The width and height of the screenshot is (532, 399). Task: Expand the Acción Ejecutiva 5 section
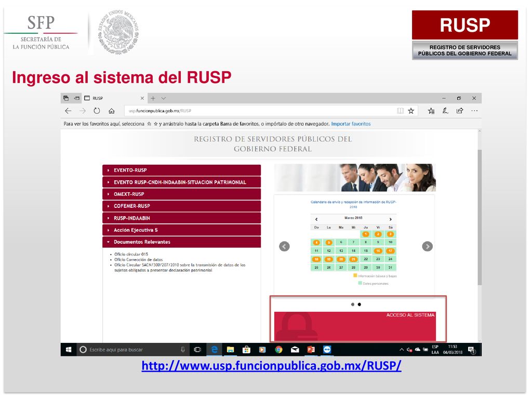(x=181, y=230)
